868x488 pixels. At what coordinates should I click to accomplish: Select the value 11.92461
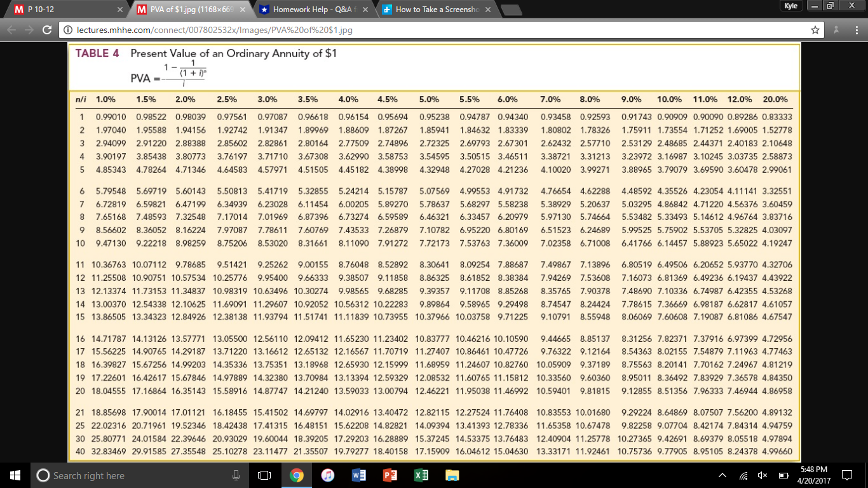pyautogui.click(x=593, y=452)
